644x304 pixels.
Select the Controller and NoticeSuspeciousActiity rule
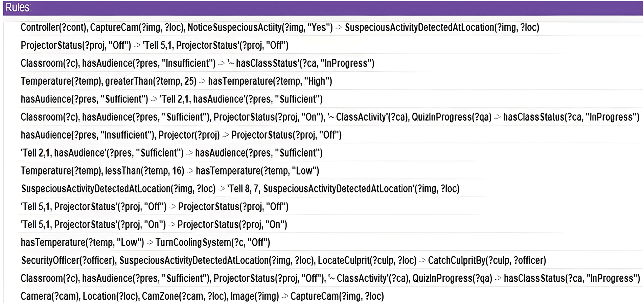pos(279,27)
